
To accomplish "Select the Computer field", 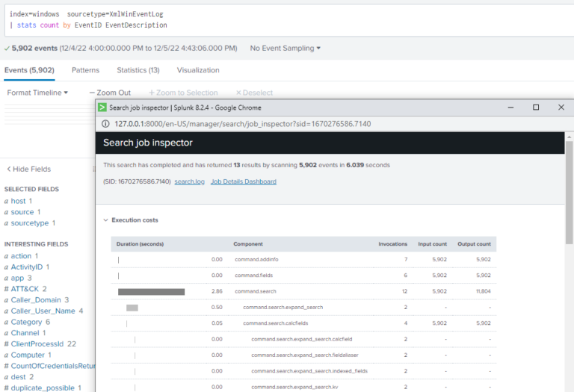I will coord(28,355).
